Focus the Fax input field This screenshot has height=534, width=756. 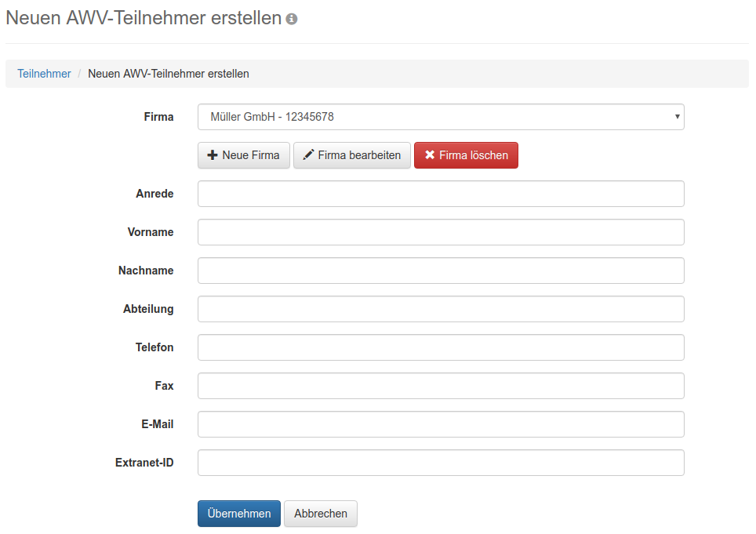click(441, 386)
